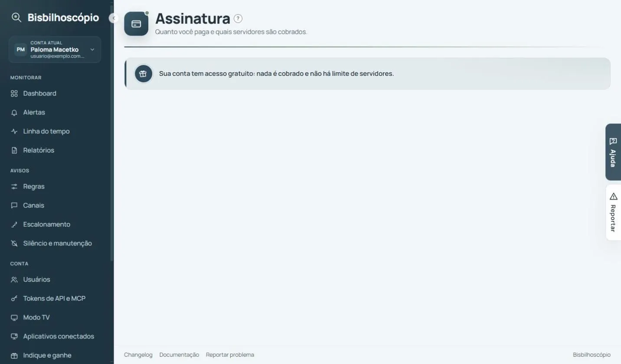Click the Relatórios document icon
Viewport: 621px width, 364px height.
pos(14,150)
